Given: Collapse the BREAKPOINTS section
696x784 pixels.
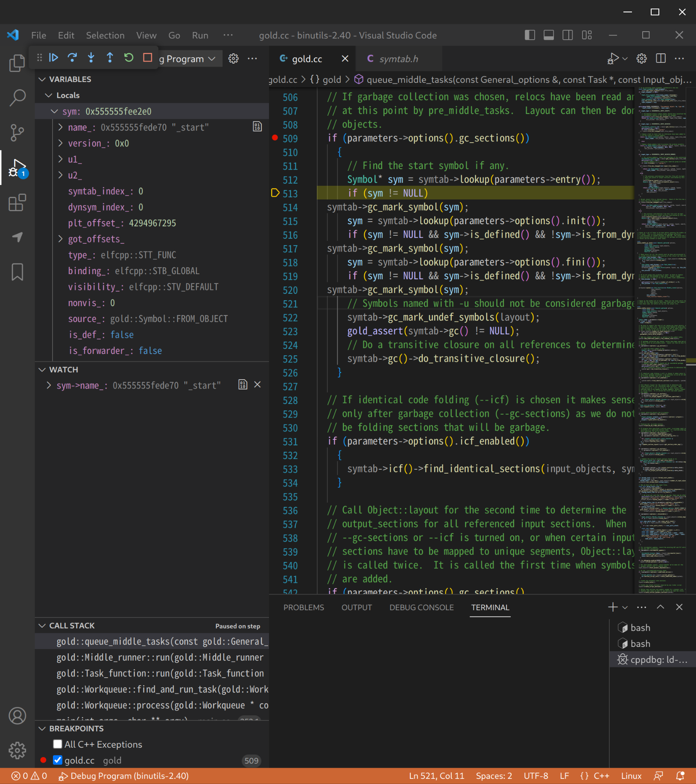Looking at the screenshot, I should (42, 728).
